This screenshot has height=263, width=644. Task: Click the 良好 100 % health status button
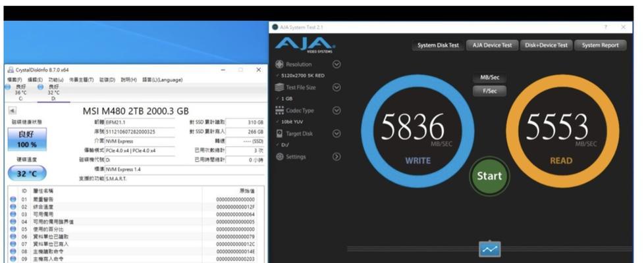tap(27, 139)
